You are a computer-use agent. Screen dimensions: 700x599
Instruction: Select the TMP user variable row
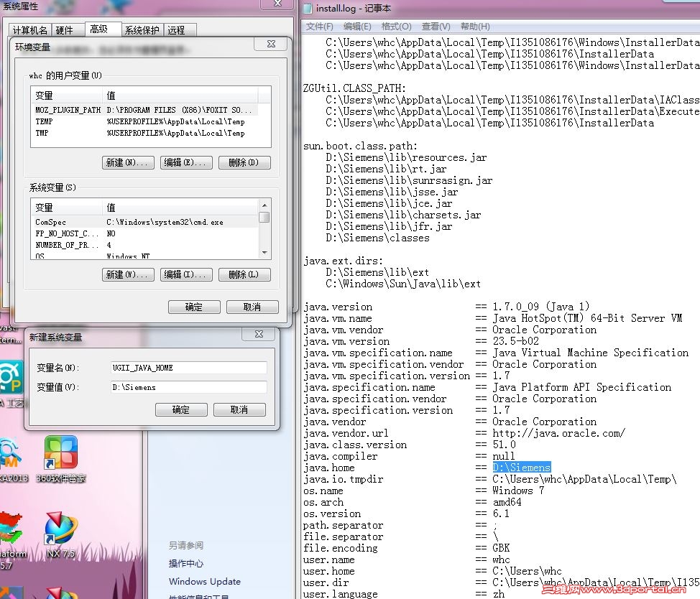coord(144,133)
